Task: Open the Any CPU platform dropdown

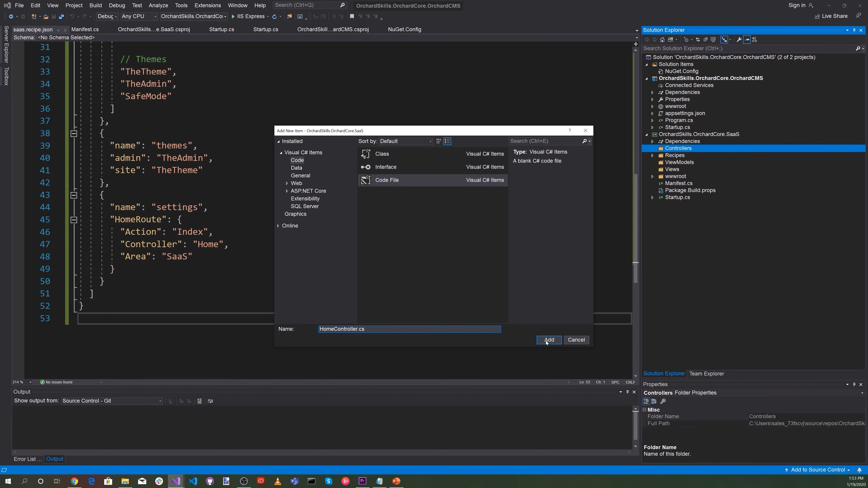Action: tap(139, 16)
